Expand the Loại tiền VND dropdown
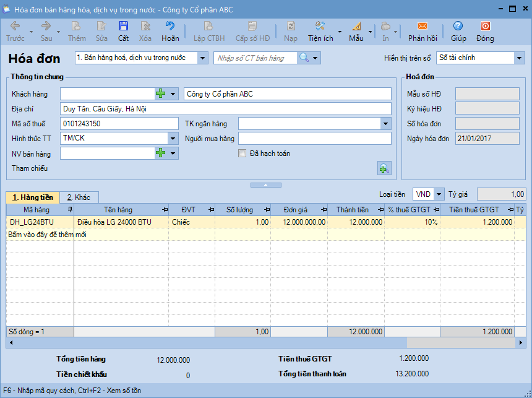The image size is (532, 398). pos(439,194)
